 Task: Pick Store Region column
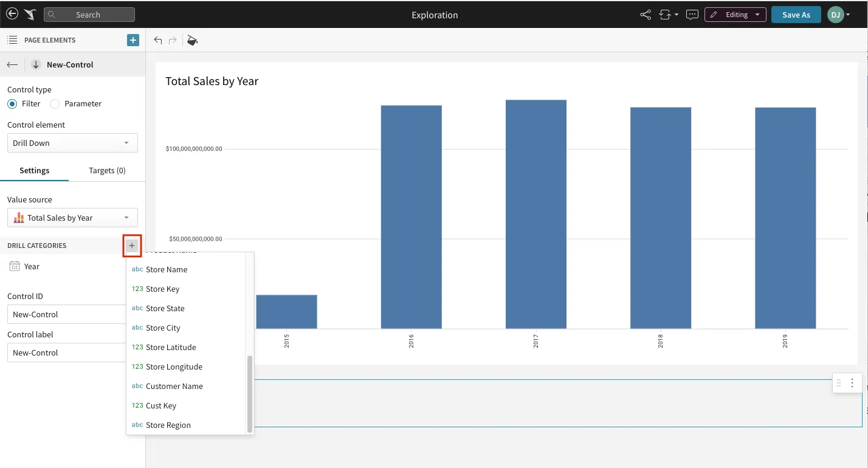(x=186, y=425)
